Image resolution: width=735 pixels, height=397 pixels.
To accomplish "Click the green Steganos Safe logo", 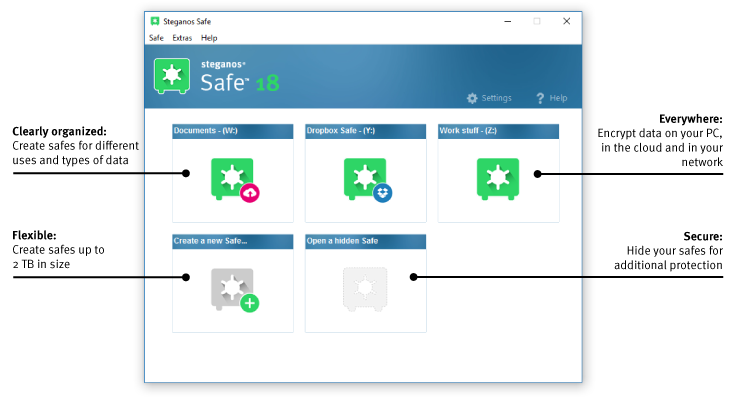I will tap(172, 76).
